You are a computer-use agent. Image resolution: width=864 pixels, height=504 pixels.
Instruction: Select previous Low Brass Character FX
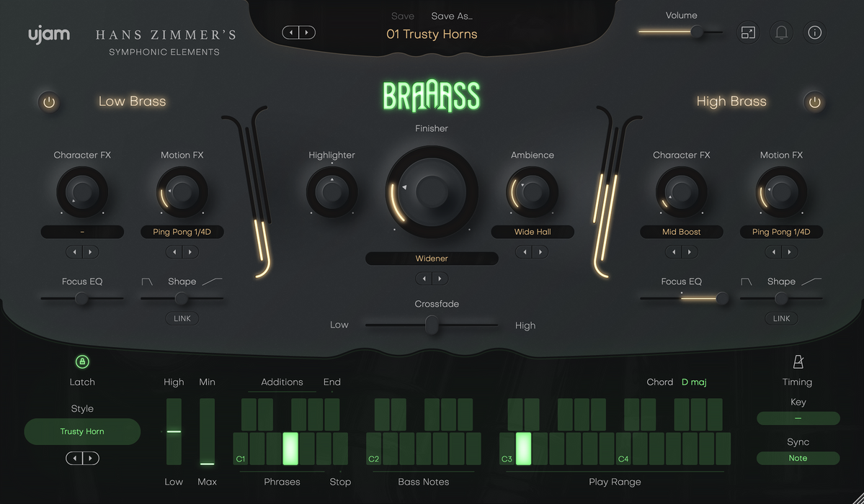[74, 252]
